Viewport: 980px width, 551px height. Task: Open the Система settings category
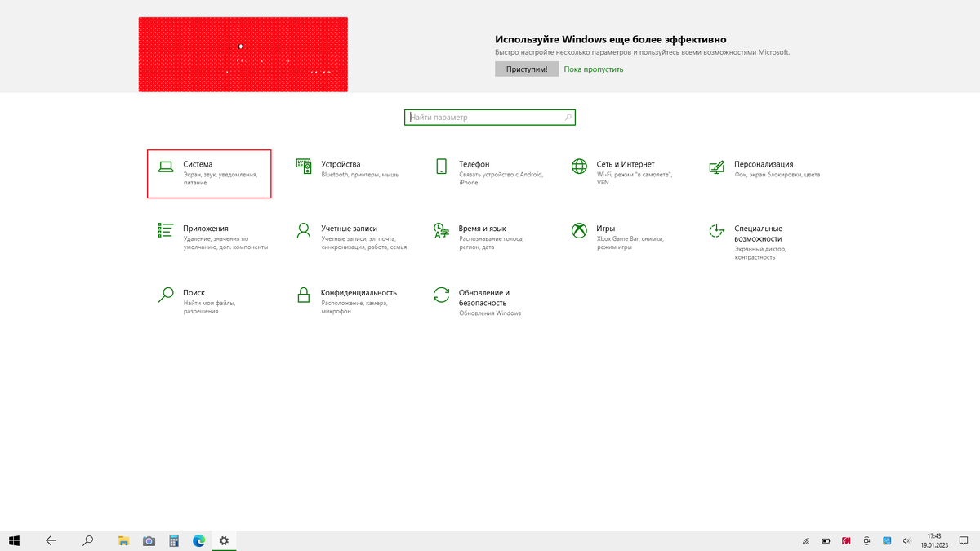[209, 174]
